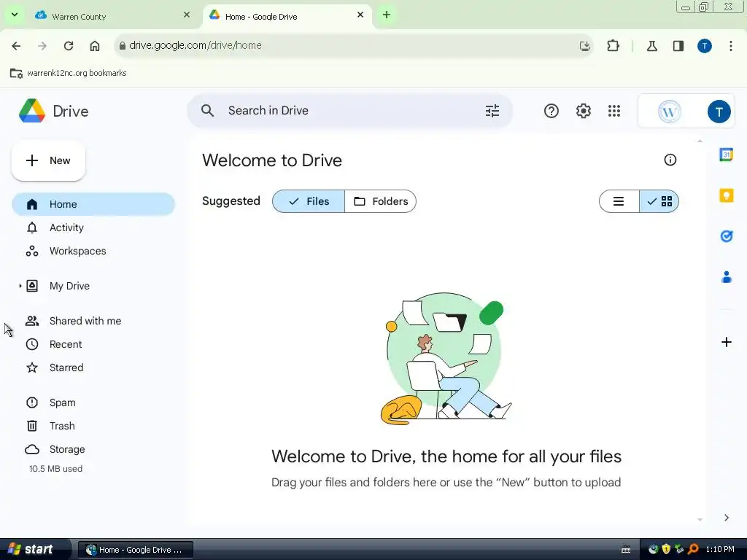Switch to grid layout view
This screenshot has width=747, height=560.
pos(659,201)
